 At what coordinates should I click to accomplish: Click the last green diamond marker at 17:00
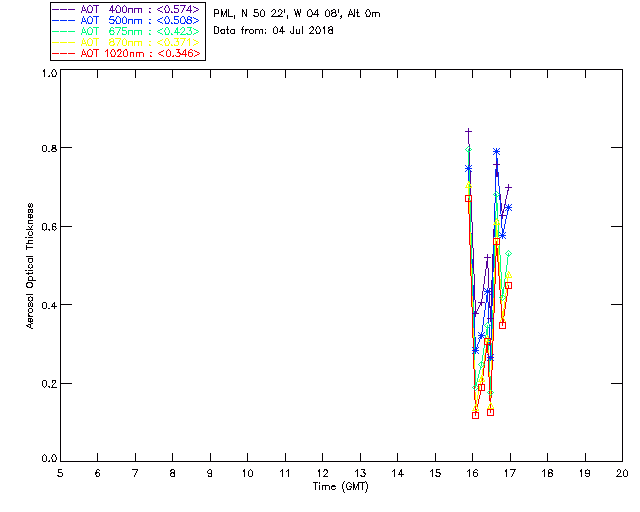pyautogui.click(x=508, y=254)
